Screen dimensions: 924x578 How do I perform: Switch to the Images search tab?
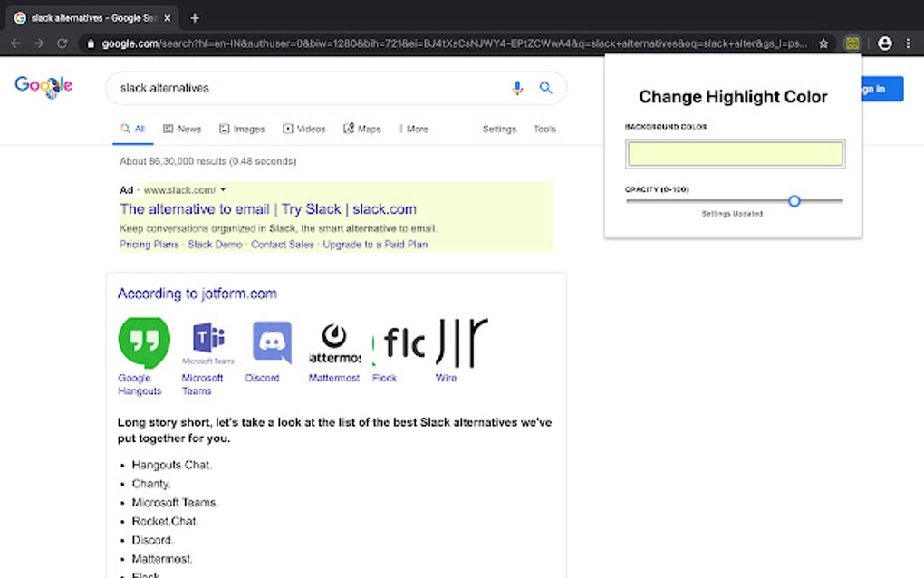(241, 129)
